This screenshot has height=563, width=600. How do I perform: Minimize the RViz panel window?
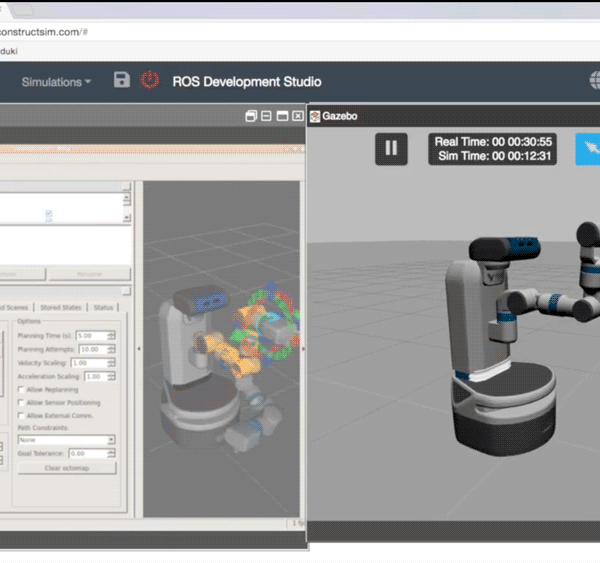coord(266,116)
